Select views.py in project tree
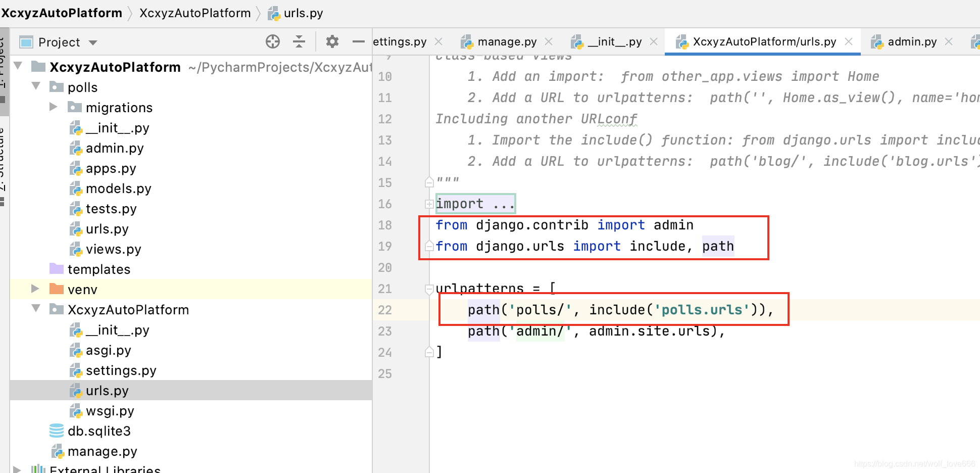Screen dimensions: 980x473 pyautogui.click(x=113, y=249)
